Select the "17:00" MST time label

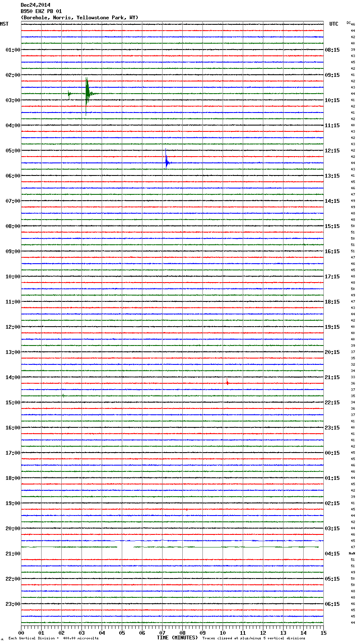(x=13, y=453)
